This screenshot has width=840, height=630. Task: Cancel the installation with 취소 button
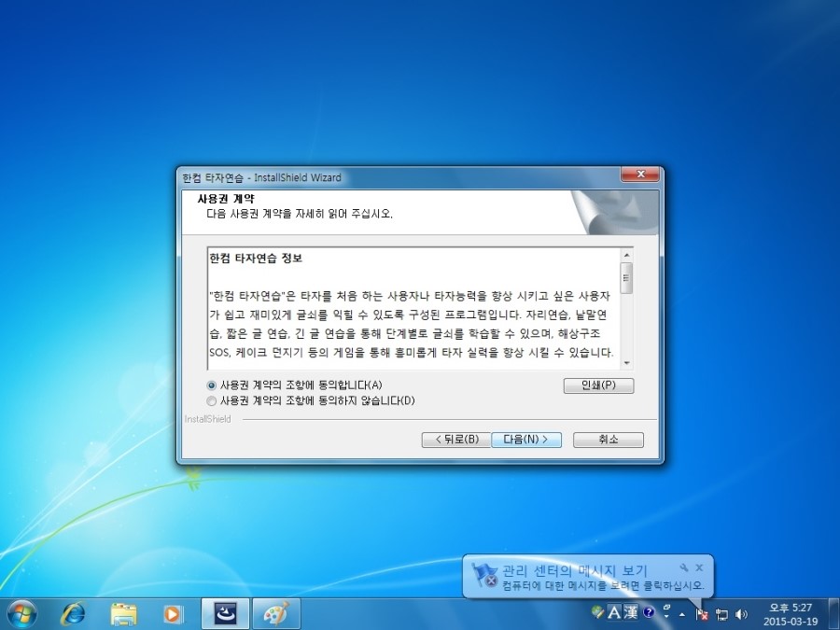[x=608, y=440]
